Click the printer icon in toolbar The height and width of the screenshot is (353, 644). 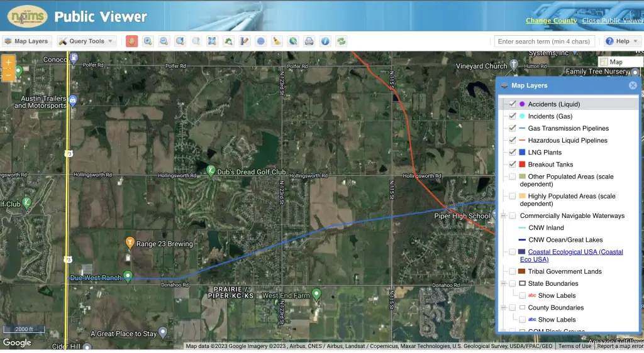309,41
